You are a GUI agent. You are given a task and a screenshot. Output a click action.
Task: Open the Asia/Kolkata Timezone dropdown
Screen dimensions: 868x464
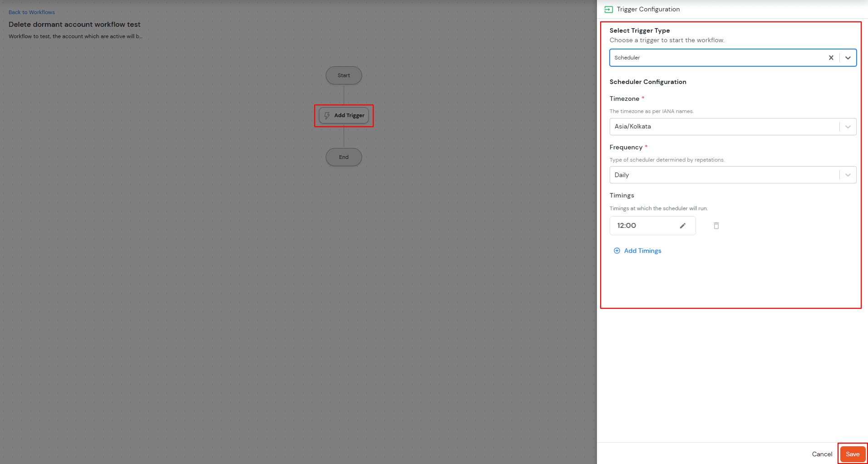coord(848,126)
